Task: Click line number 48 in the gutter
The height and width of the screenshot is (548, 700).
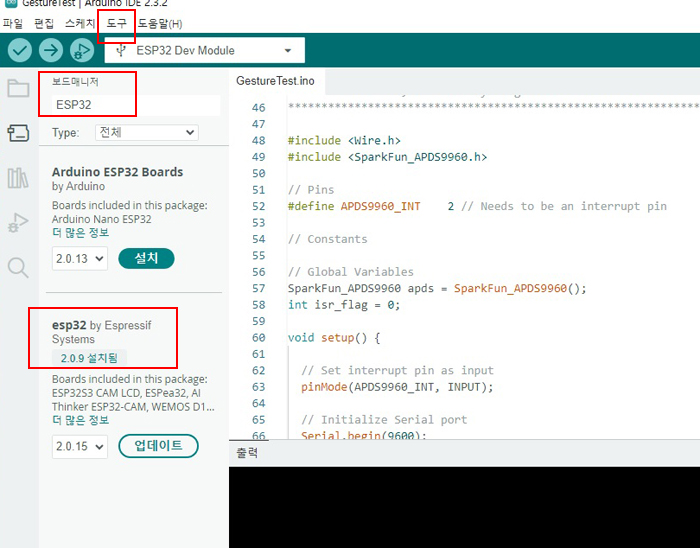Action: coord(258,141)
